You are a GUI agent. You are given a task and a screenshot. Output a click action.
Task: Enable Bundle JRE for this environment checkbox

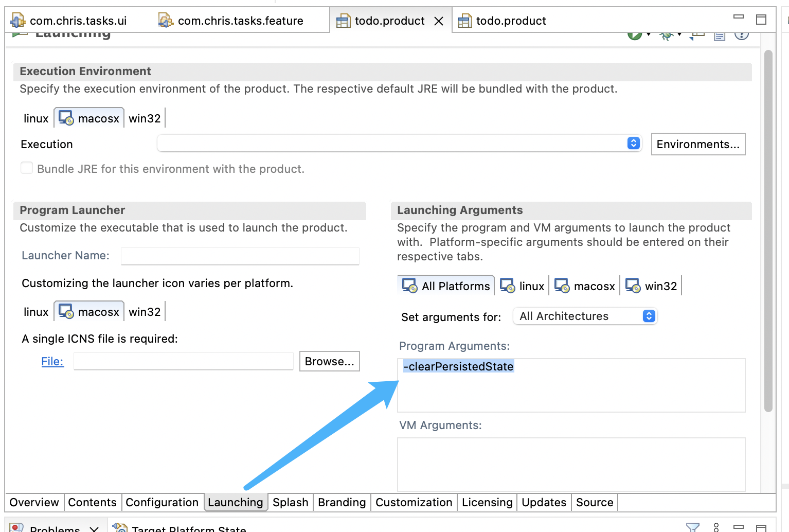coord(27,168)
